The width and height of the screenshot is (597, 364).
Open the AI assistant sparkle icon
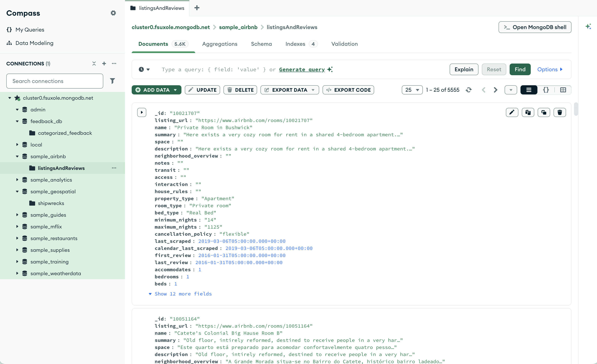(588, 27)
